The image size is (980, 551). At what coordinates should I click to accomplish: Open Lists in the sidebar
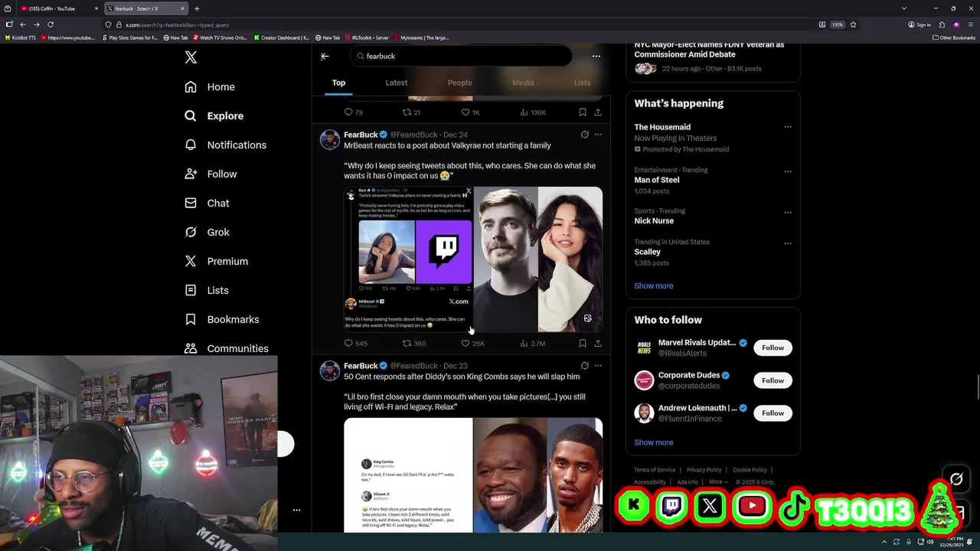[207, 291]
